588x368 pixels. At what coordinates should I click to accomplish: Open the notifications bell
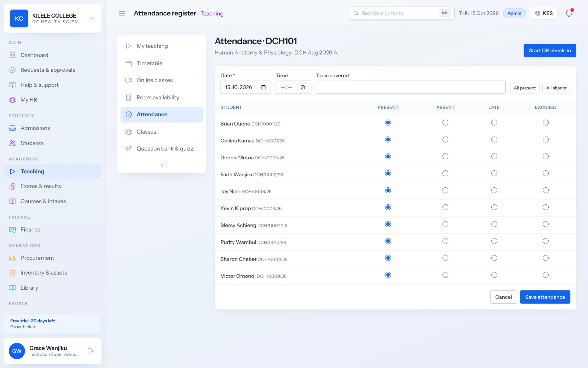569,13
